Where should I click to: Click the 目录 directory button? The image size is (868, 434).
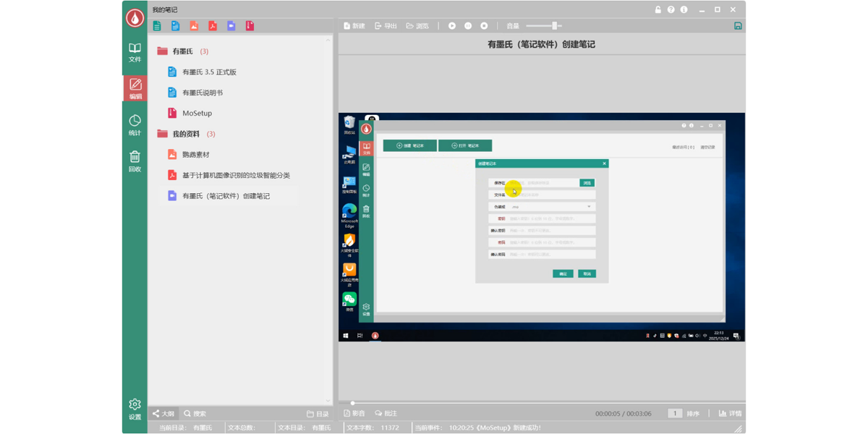(x=318, y=414)
